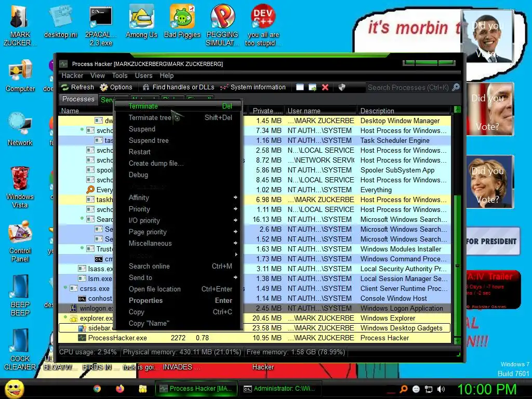Open the Users menu
Image resolution: width=532 pixels, height=399 pixels.
pos(143,75)
